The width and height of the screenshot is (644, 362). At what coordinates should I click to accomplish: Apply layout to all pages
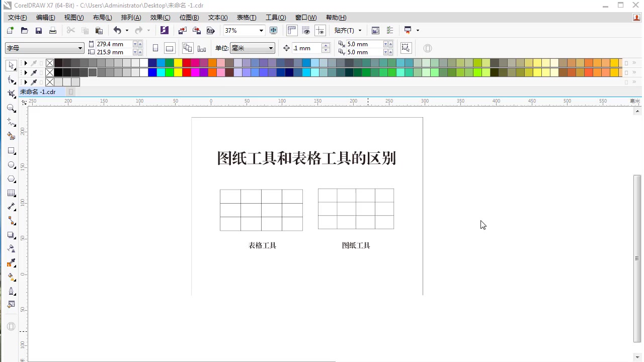[188, 48]
